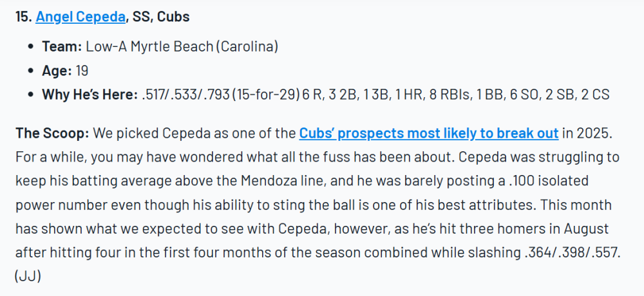
Task: Click the ranking number 15
Action: click(x=23, y=17)
